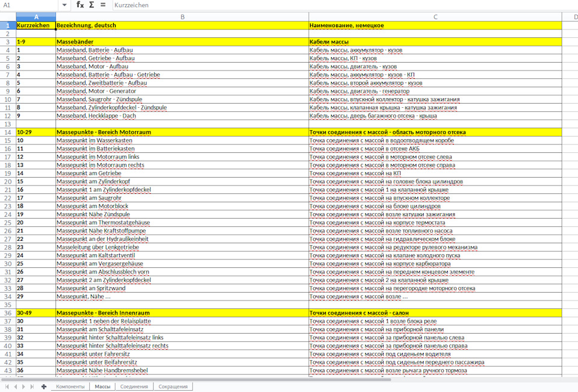578x392 pixels.
Task: Click the Name Box showing A1
Action: point(30,5)
